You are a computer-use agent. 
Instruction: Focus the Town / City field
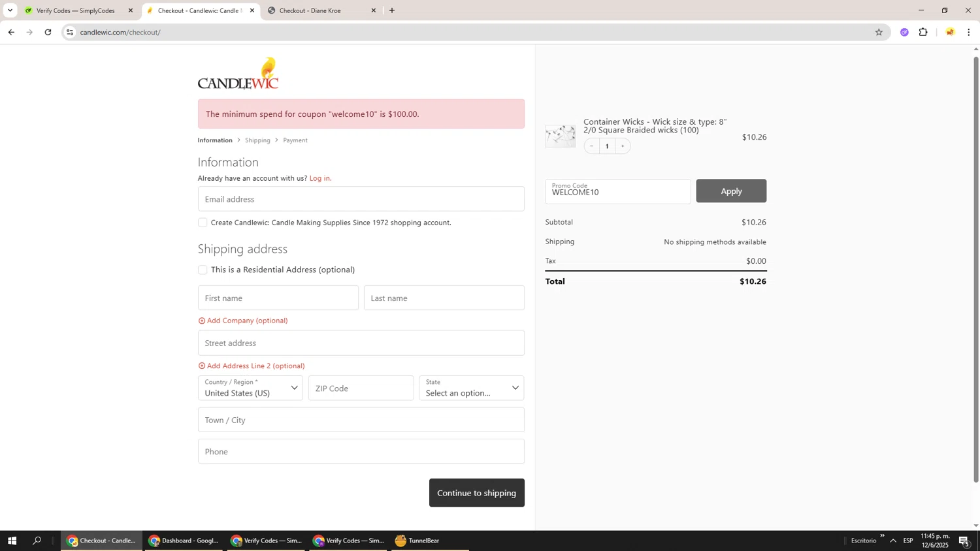[361, 420]
